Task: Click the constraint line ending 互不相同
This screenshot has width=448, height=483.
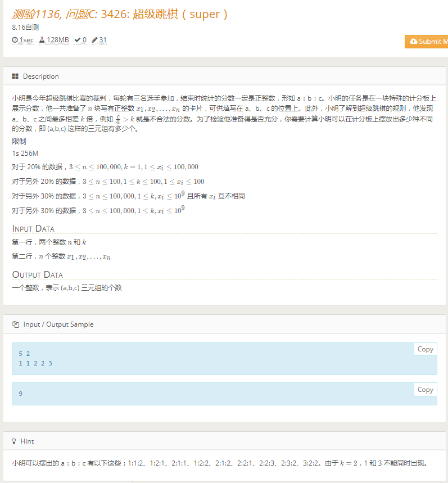Action: (x=128, y=196)
